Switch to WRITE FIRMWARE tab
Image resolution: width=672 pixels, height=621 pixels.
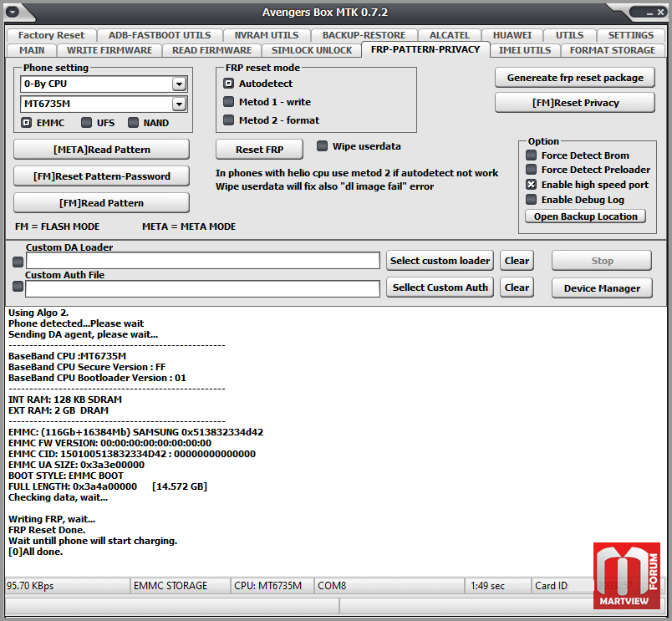coord(109,50)
